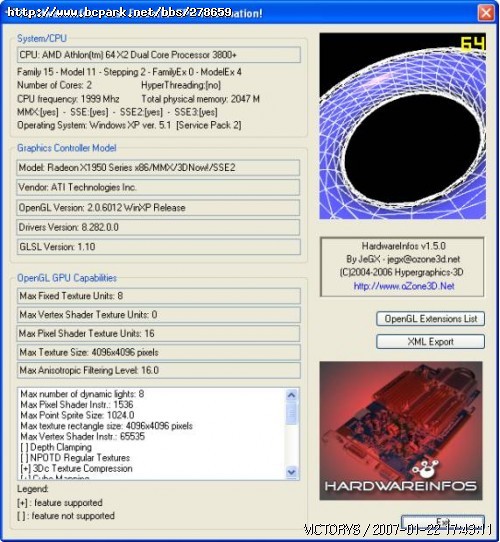Click 'HyperThreading:[no]' text

pyautogui.click(x=181, y=85)
